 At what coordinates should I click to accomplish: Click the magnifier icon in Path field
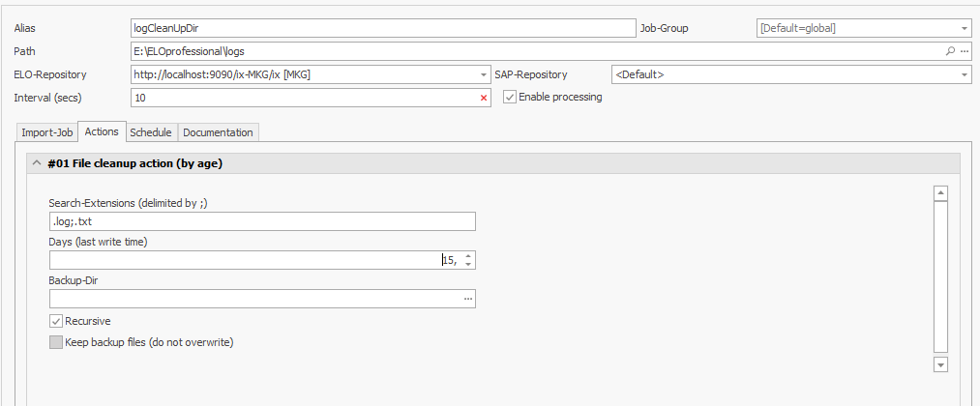950,51
